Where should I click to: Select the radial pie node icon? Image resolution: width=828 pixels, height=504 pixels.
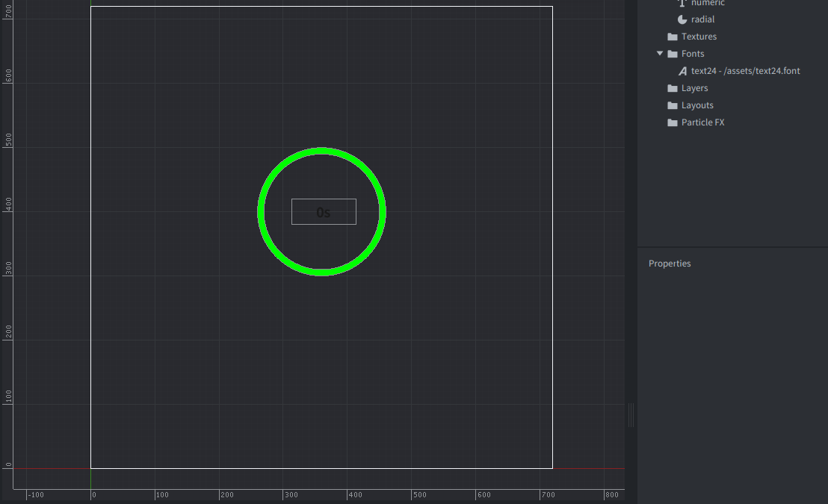pyautogui.click(x=682, y=19)
